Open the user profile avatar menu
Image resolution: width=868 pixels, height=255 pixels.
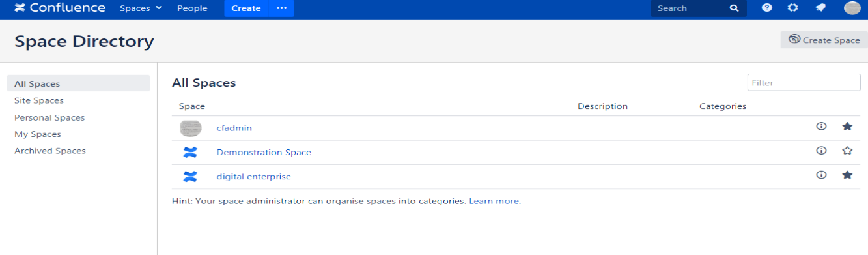tap(852, 8)
